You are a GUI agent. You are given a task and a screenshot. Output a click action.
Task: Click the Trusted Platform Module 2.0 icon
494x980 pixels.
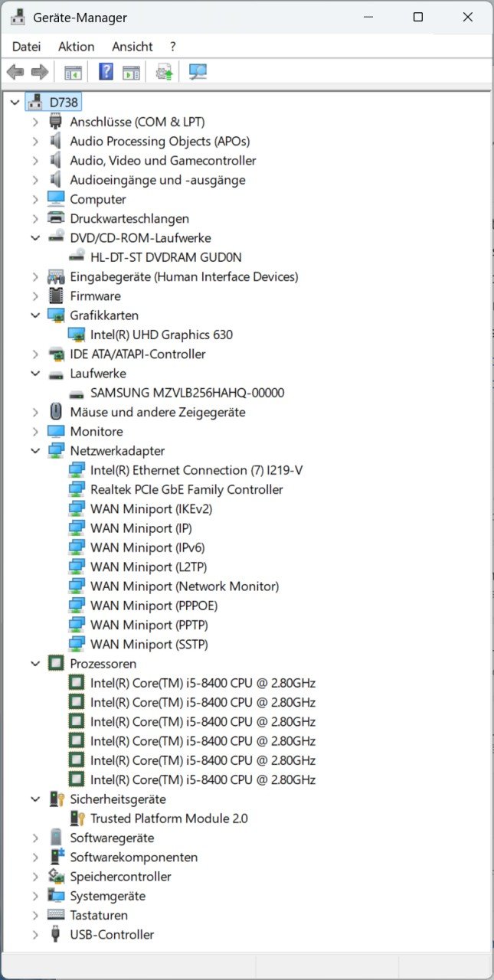(x=77, y=818)
